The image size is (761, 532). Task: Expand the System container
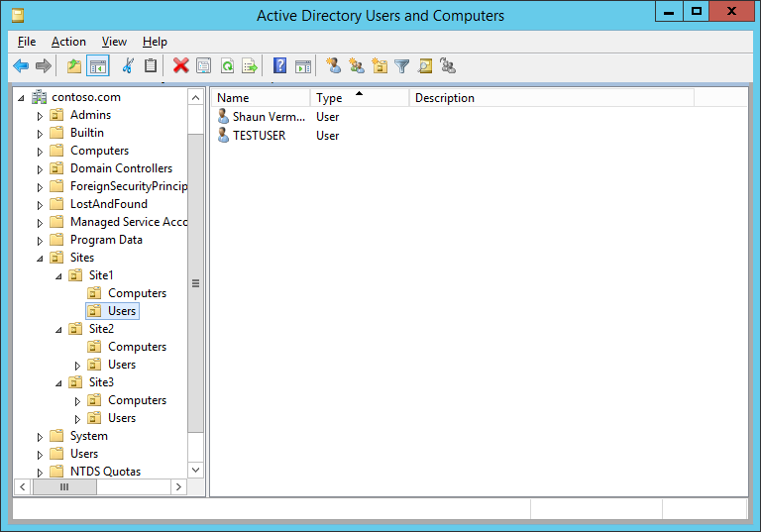coord(40,437)
